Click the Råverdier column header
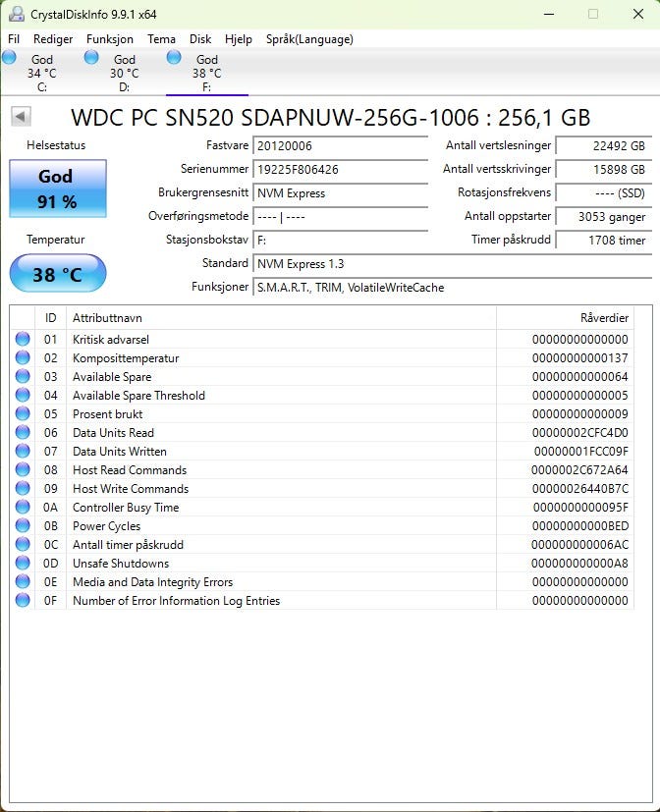660x812 pixels. 565,318
